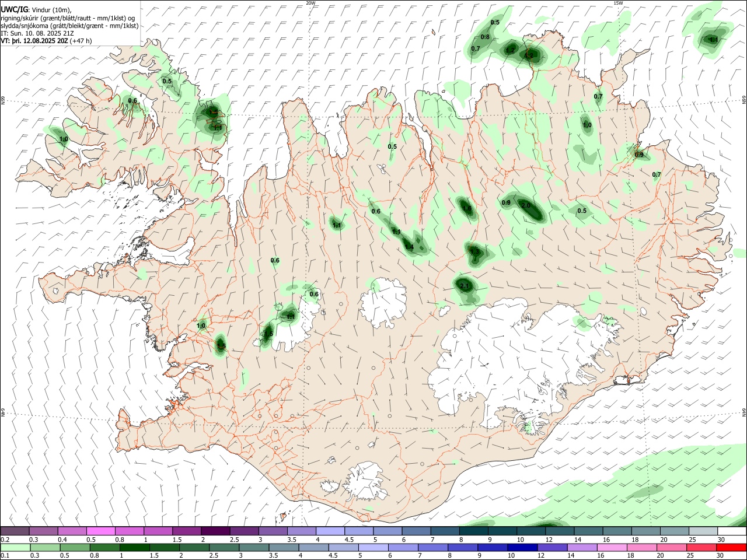
Task: Pick the palest green 0.1 rain swatch
Action: 15,548
